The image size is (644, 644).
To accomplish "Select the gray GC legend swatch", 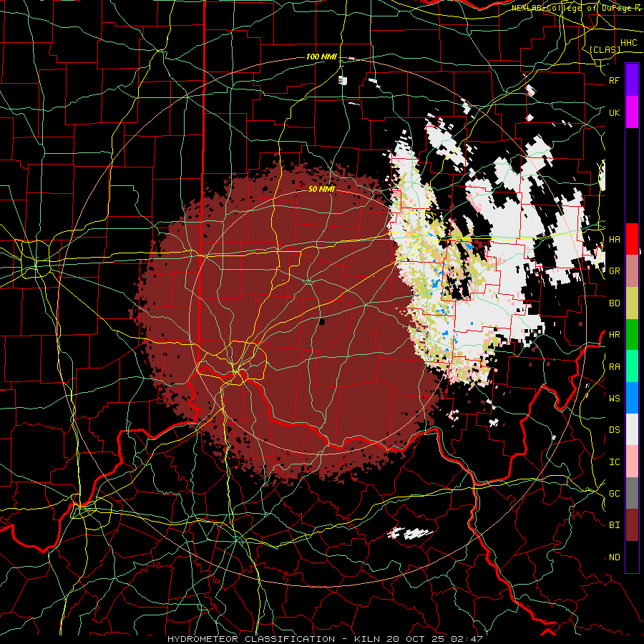I will [x=632, y=493].
